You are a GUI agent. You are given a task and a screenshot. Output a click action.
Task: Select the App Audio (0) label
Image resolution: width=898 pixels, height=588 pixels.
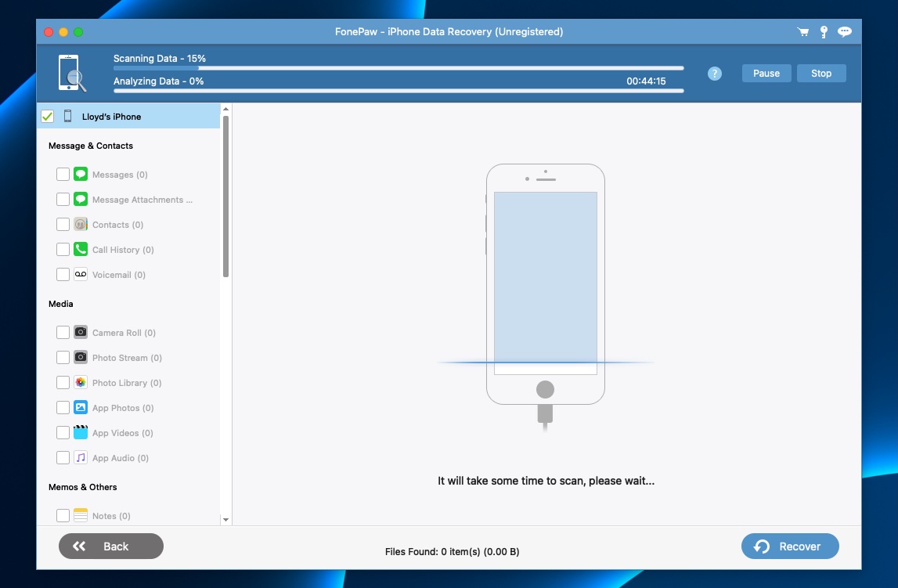point(121,458)
